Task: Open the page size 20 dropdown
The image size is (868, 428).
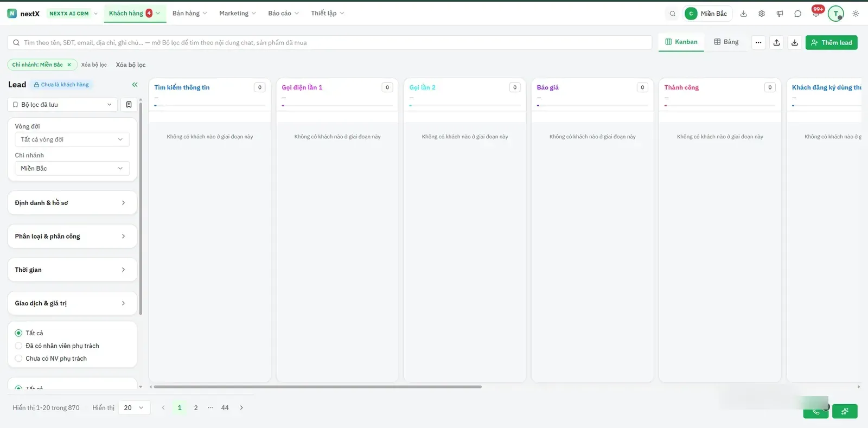Action: click(x=134, y=408)
